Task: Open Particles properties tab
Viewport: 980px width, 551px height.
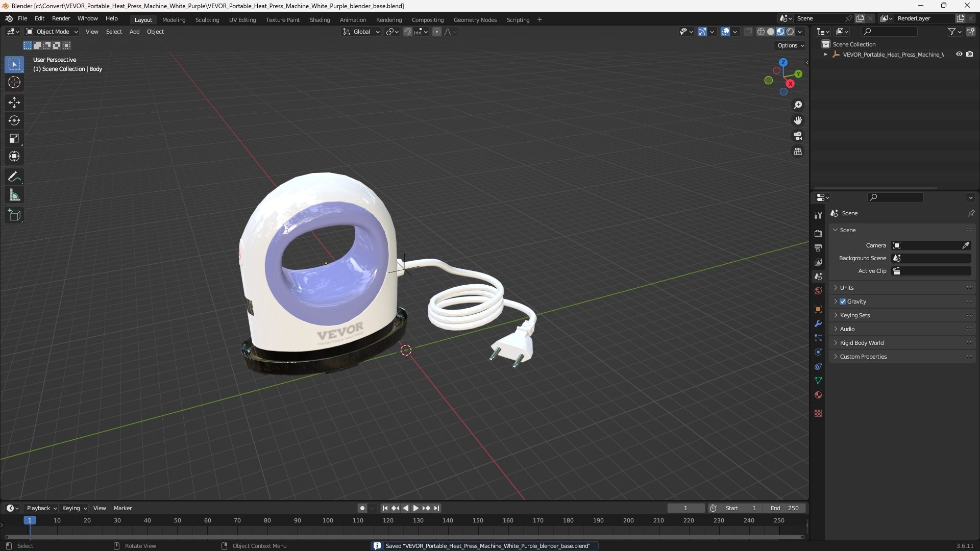Action: tap(818, 338)
